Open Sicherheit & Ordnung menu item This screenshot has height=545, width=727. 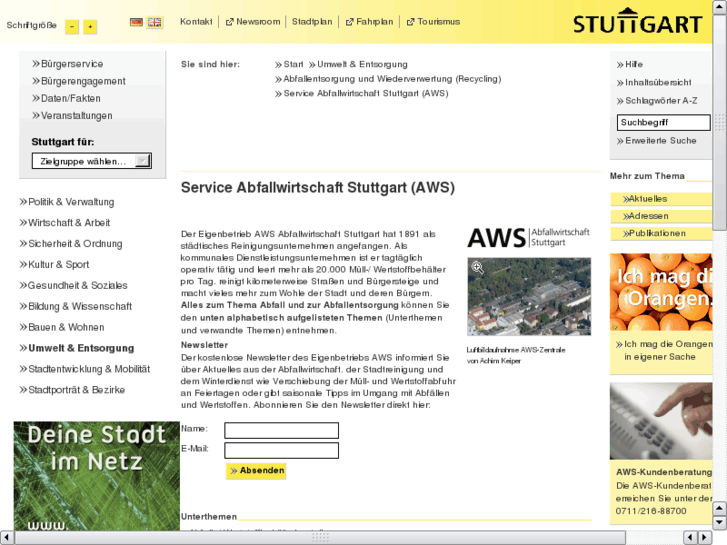pyautogui.click(x=71, y=244)
